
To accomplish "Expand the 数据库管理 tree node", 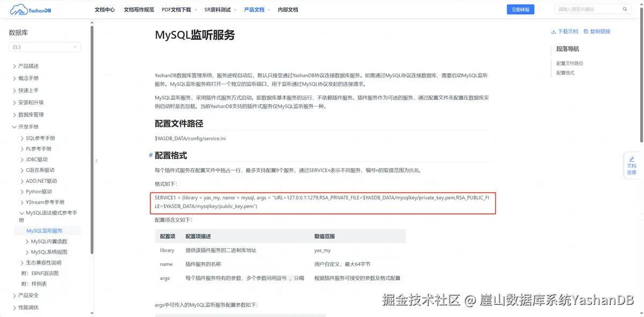I will coord(14,114).
